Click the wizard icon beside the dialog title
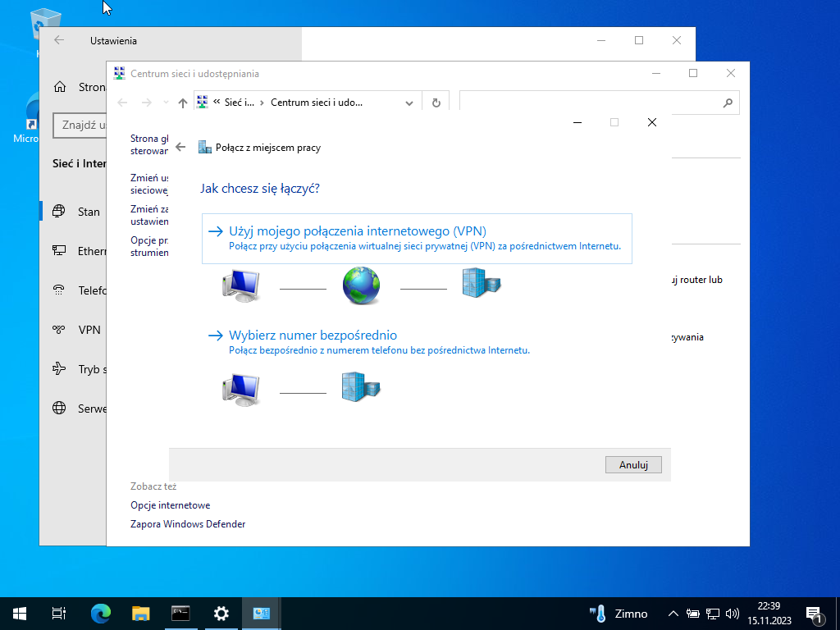 point(204,148)
